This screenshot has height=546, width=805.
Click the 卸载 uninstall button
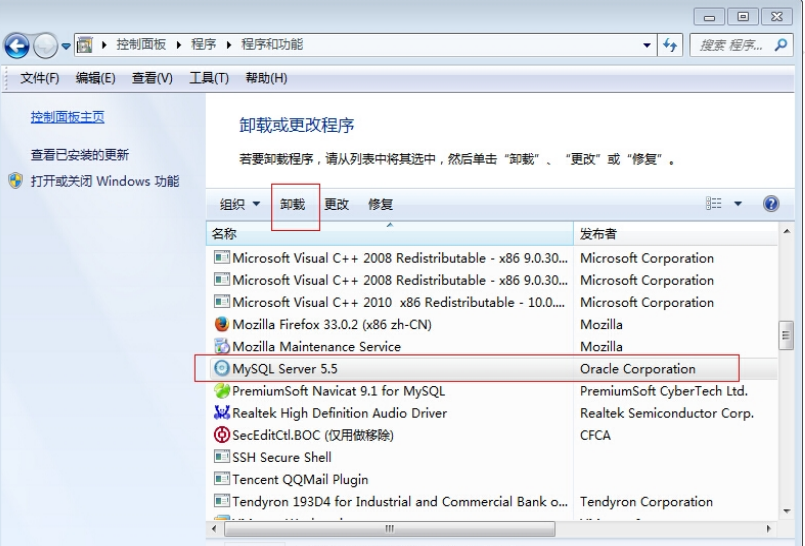[293, 204]
